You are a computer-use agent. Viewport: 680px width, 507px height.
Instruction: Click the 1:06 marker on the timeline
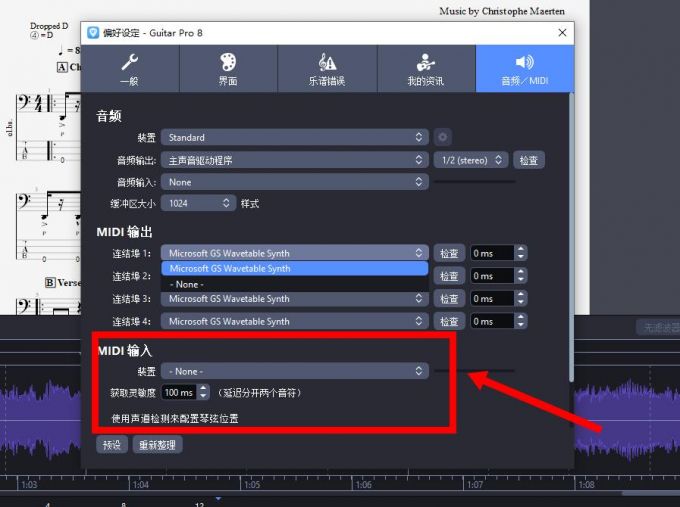(x=363, y=484)
